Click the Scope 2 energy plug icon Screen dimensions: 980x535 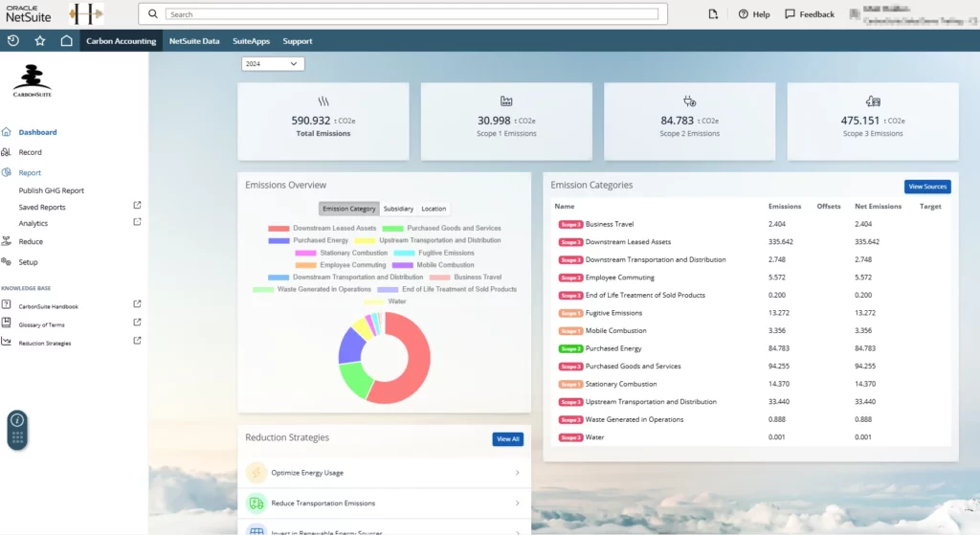(x=689, y=101)
